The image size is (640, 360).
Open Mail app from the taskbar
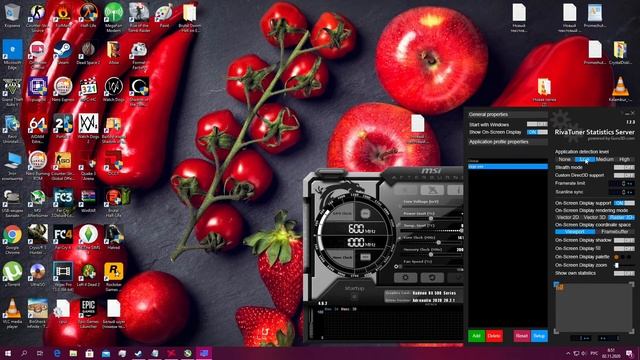[106, 353]
